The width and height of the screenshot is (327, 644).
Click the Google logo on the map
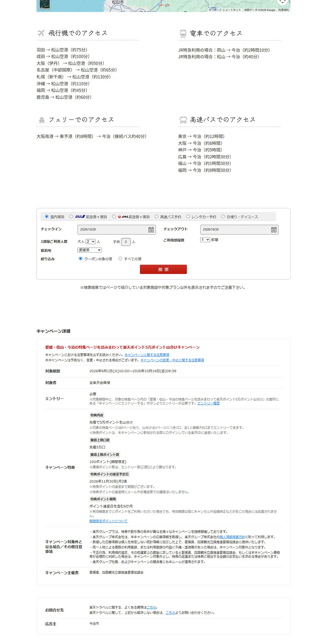click(163, 5)
